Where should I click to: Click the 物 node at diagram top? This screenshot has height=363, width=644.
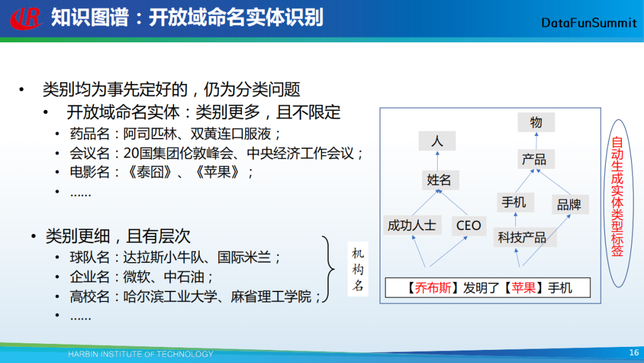tap(536, 122)
